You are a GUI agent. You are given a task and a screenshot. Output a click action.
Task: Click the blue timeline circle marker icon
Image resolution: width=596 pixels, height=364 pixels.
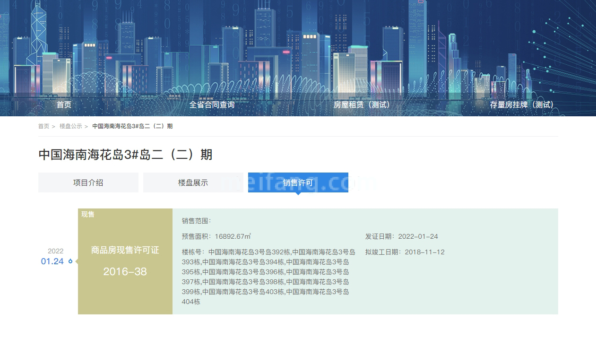(x=70, y=261)
